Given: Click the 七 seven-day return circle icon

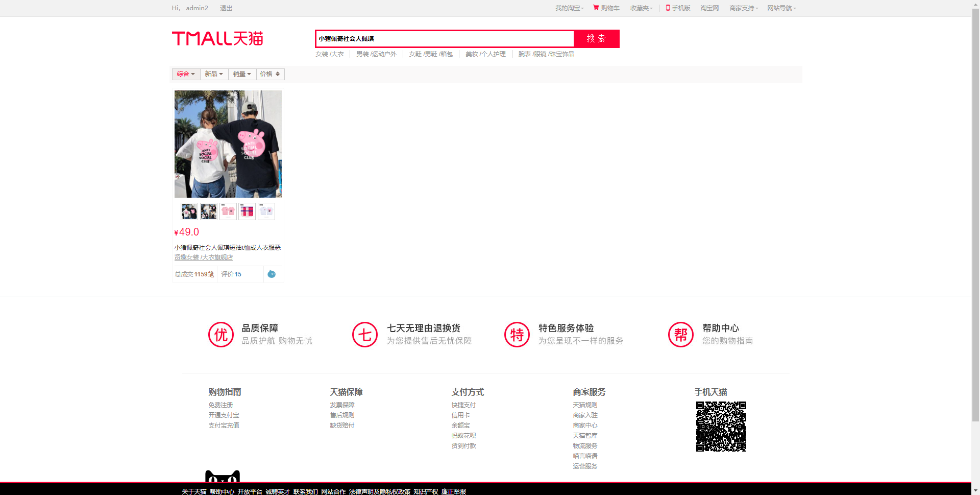Looking at the screenshot, I should pos(365,335).
